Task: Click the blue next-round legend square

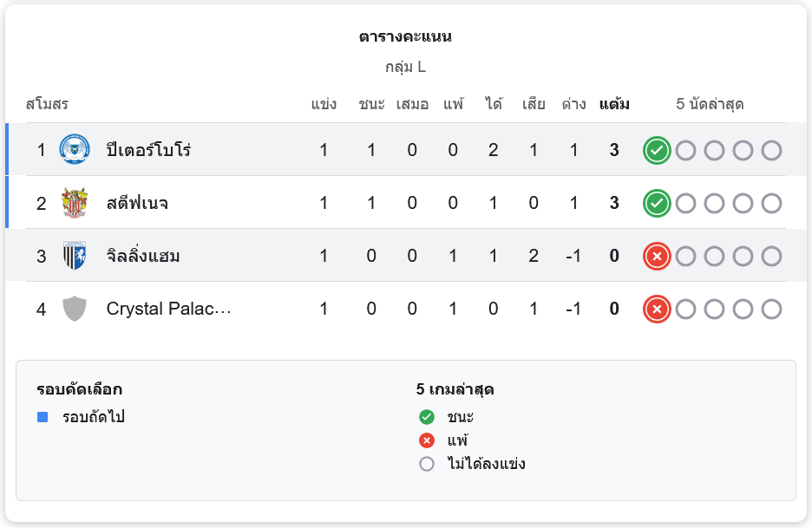Action: pos(43,417)
